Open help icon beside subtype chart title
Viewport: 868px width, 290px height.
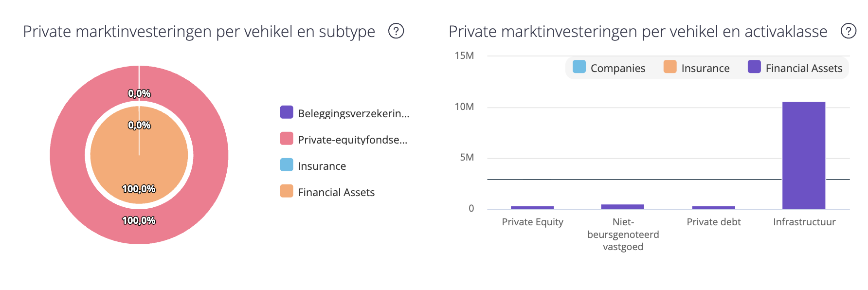[396, 31]
